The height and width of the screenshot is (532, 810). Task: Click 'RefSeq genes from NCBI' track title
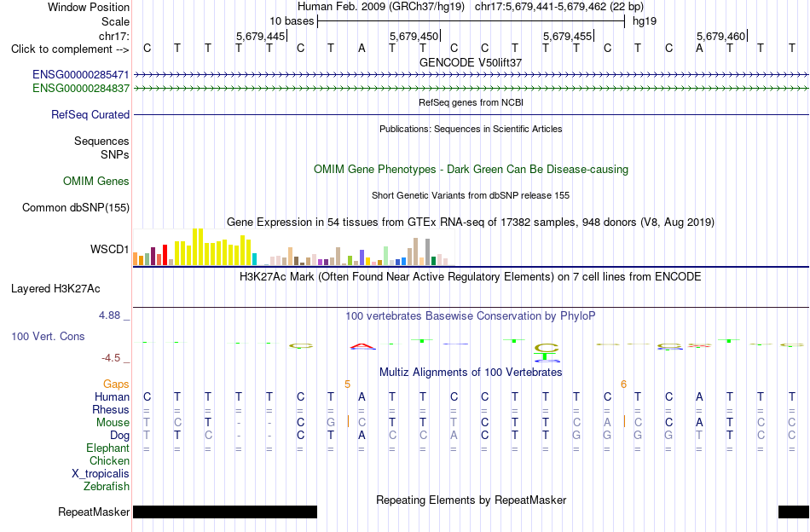pos(471,103)
